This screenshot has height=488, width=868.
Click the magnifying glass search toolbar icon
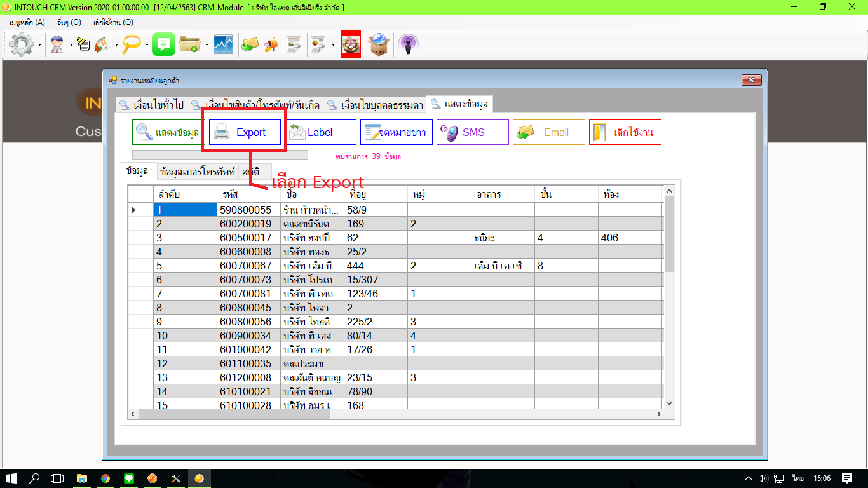tap(132, 44)
